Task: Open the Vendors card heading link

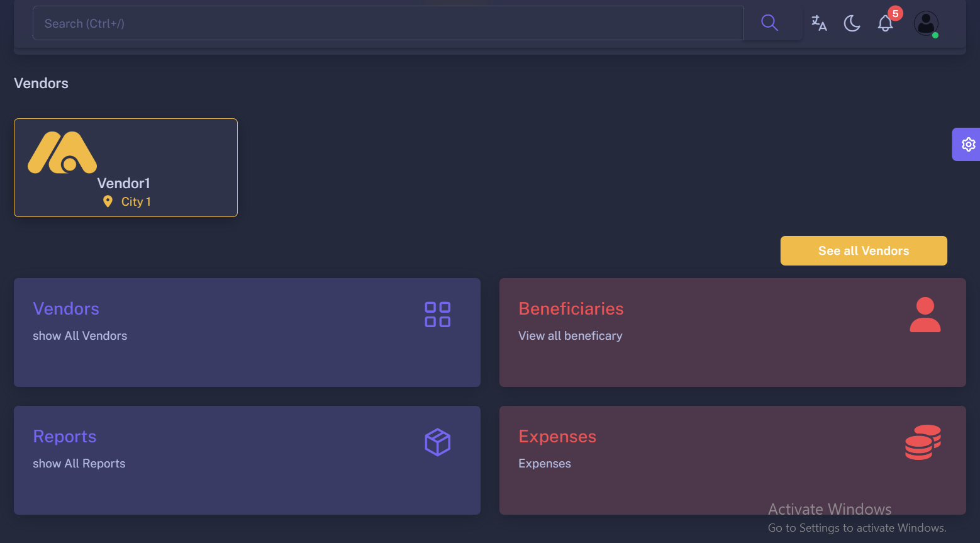Action: tap(66, 308)
